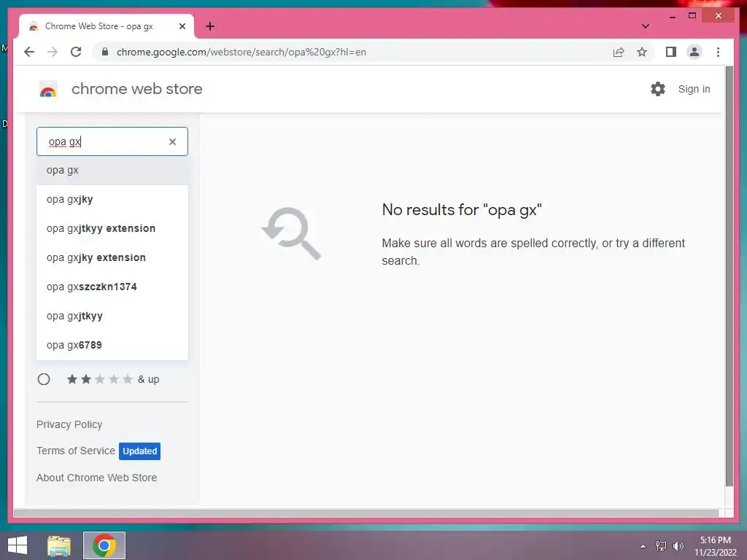Open a new browser tab
The width and height of the screenshot is (747, 560).
[209, 26]
